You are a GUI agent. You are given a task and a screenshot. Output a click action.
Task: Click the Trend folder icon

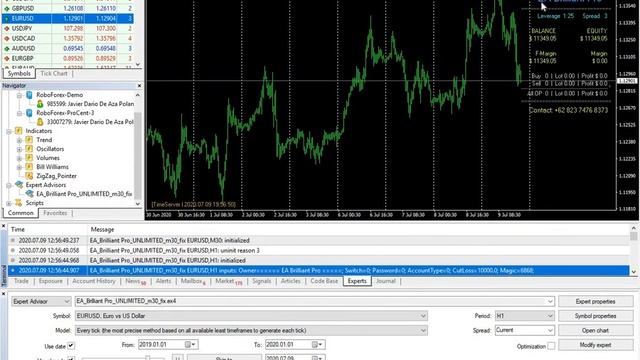[29, 140]
